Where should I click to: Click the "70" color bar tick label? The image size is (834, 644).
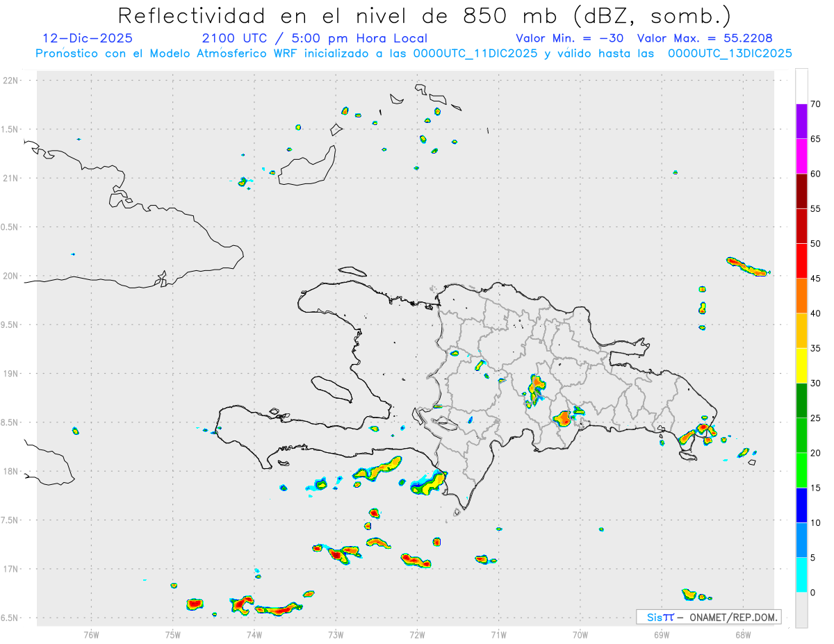click(816, 104)
